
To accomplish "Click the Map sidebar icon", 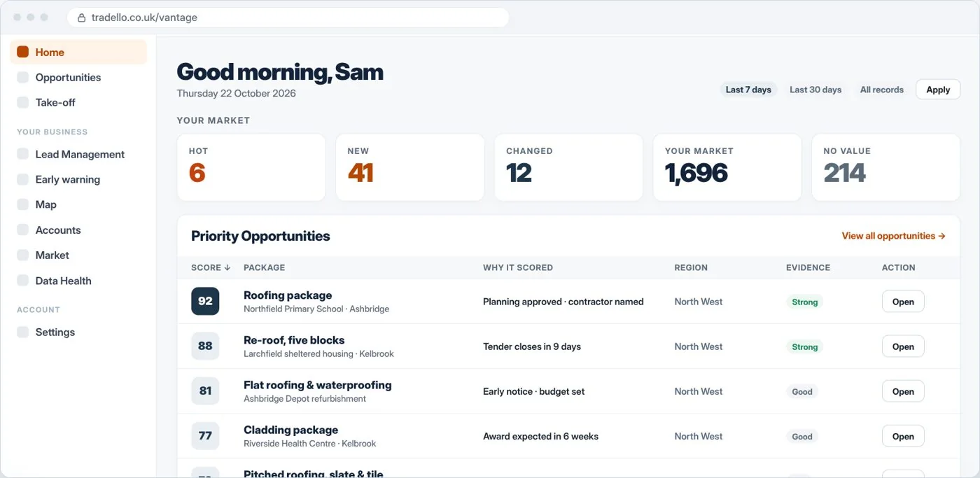I will [22, 204].
